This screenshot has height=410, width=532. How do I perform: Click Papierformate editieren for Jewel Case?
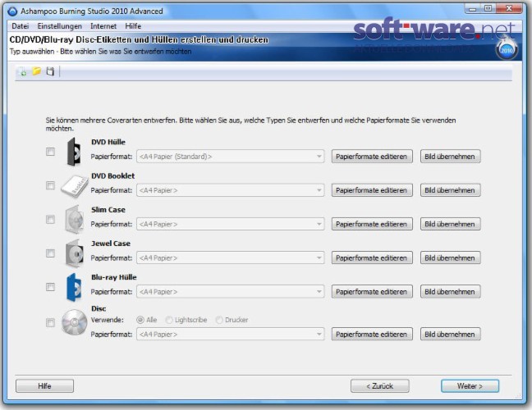pyautogui.click(x=372, y=257)
